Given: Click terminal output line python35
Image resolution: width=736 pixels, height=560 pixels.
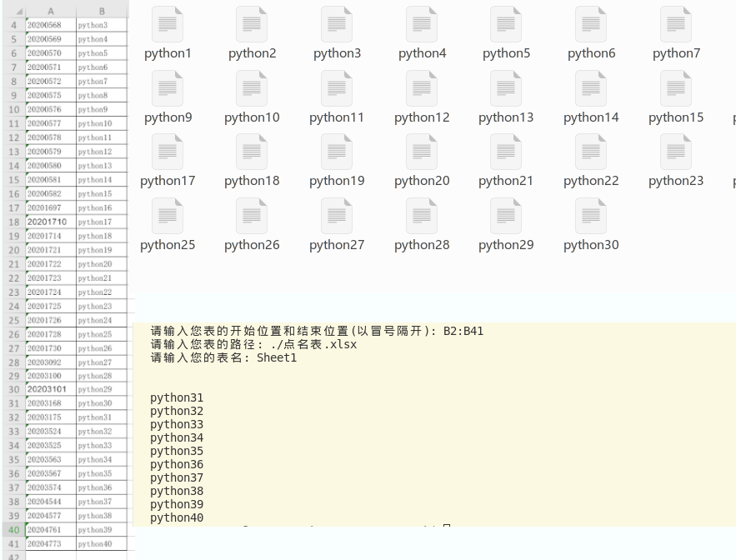Looking at the screenshot, I should pyautogui.click(x=177, y=451).
